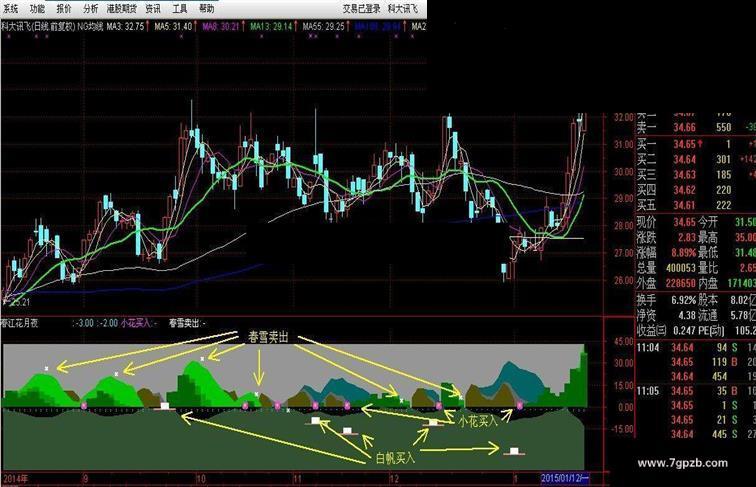Screen dimensions: 756x487
Task: Click the month 10 label on time axis
Action: pyautogui.click(x=201, y=479)
